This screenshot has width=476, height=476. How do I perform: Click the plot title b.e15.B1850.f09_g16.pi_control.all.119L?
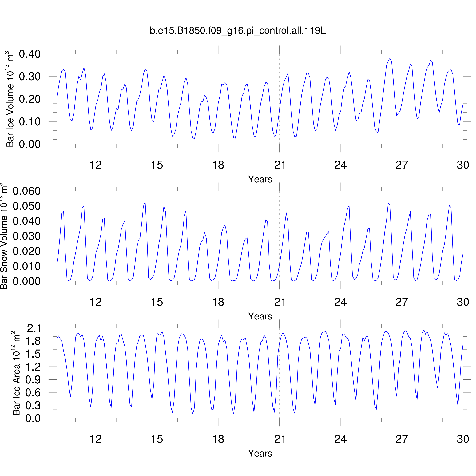tap(238, 31)
